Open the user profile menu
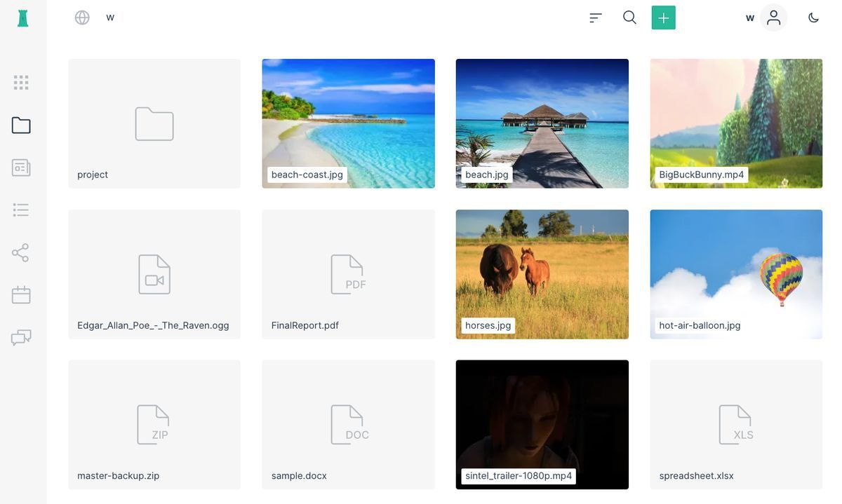This screenshot has width=842, height=504. click(773, 18)
